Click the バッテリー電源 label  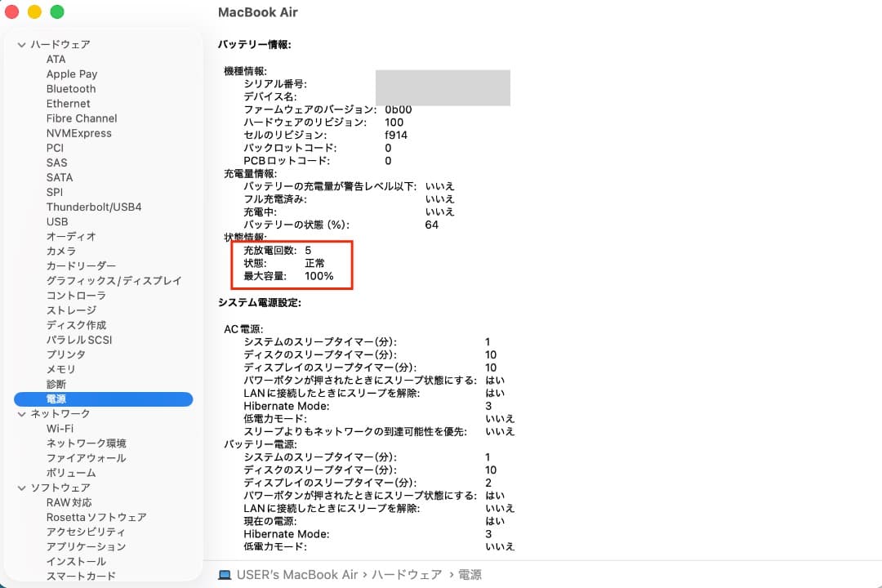pyautogui.click(x=261, y=444)
